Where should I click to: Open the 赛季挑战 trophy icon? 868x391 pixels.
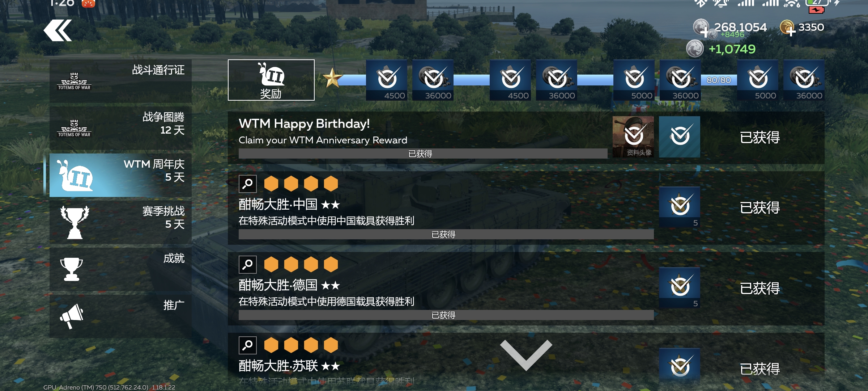pos(75,222)
